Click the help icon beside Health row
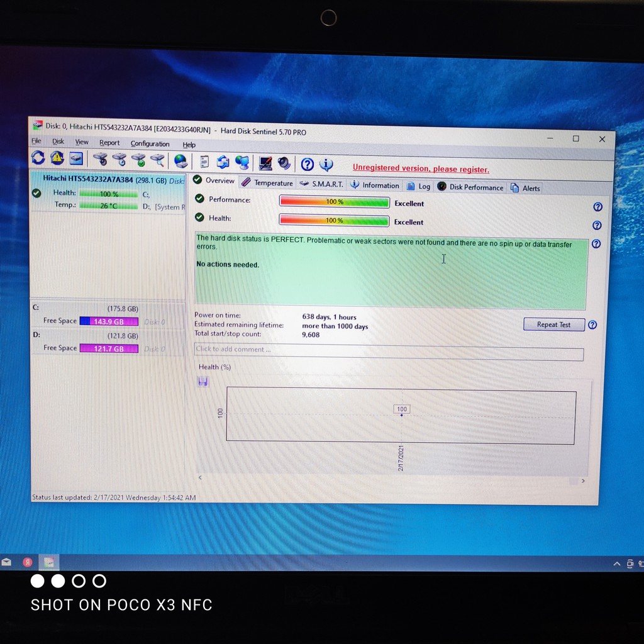Viewport: 644px width, 644px height. [597, 225]
